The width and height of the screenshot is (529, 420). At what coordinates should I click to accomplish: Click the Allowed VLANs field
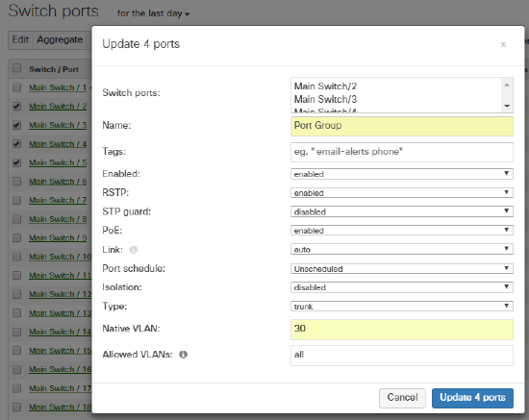402,356
